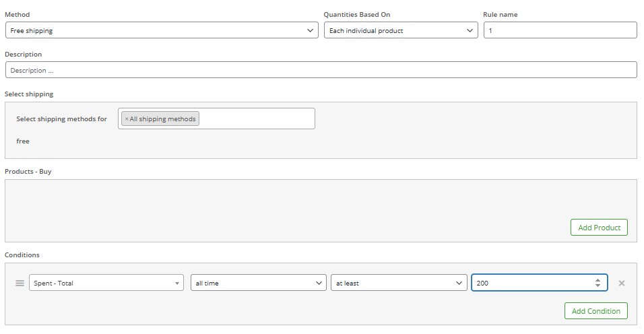Open the Quantities Based On dropdown
Image resolution: width=644 pixels, height=334 pixels.
coord(401,30)
